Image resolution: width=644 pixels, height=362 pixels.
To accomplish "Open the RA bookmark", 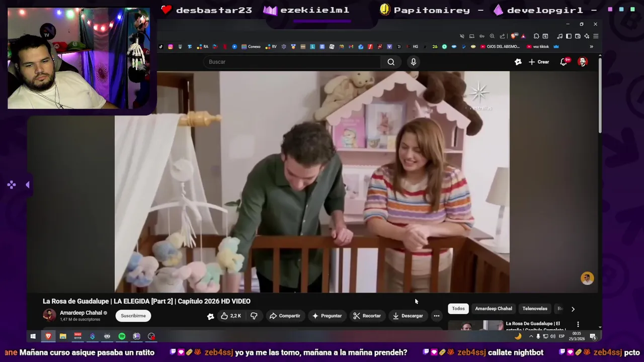I will (x=203, y=47).
